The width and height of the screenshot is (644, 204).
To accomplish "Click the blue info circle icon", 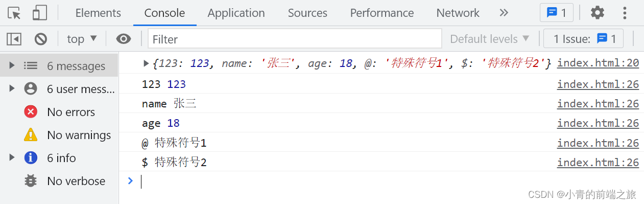I will pyautogui.click(x=31, y=157).
